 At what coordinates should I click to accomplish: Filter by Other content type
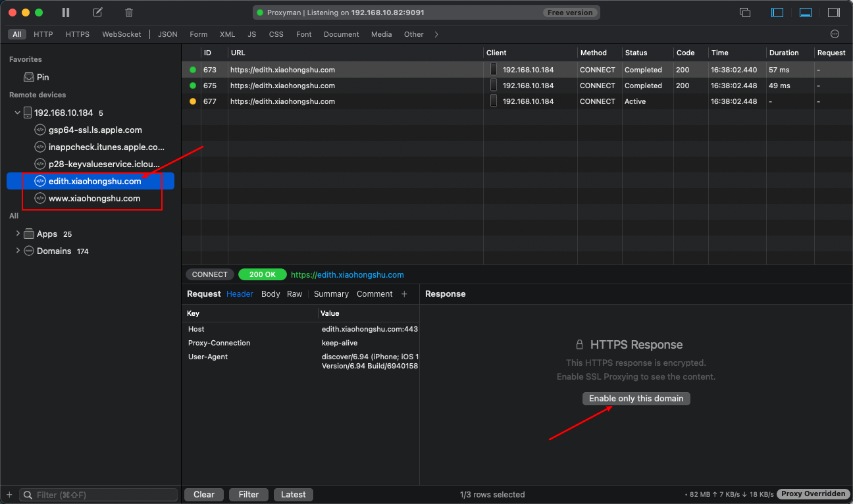click(414, 34)
